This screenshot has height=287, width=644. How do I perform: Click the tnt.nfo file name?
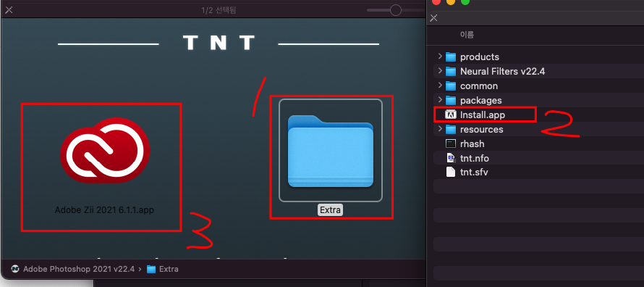(475, 158)
